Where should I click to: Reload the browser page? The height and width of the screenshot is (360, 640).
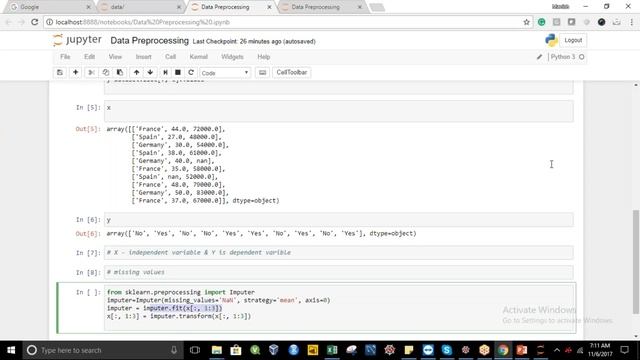pyautogui.click(x=35, y=22)
